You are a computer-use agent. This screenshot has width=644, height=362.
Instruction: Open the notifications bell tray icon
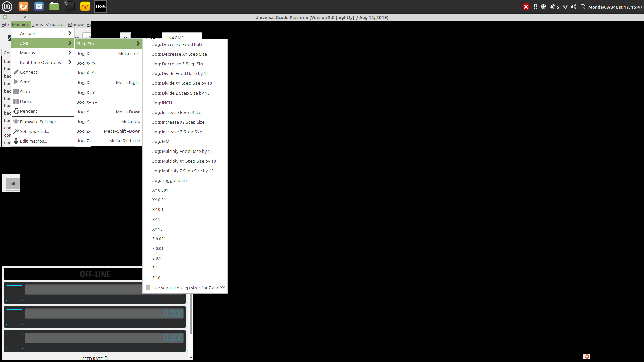pos(552,7)
